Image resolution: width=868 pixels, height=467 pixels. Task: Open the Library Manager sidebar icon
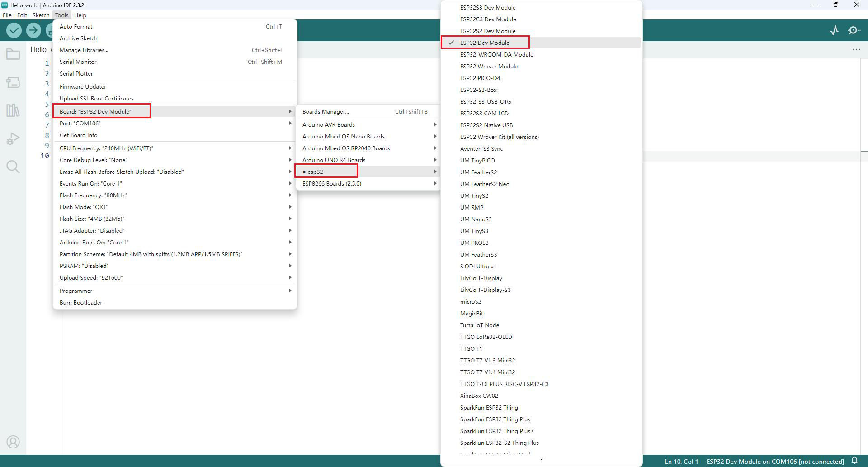pyautogui.click(x=13, y=110)
